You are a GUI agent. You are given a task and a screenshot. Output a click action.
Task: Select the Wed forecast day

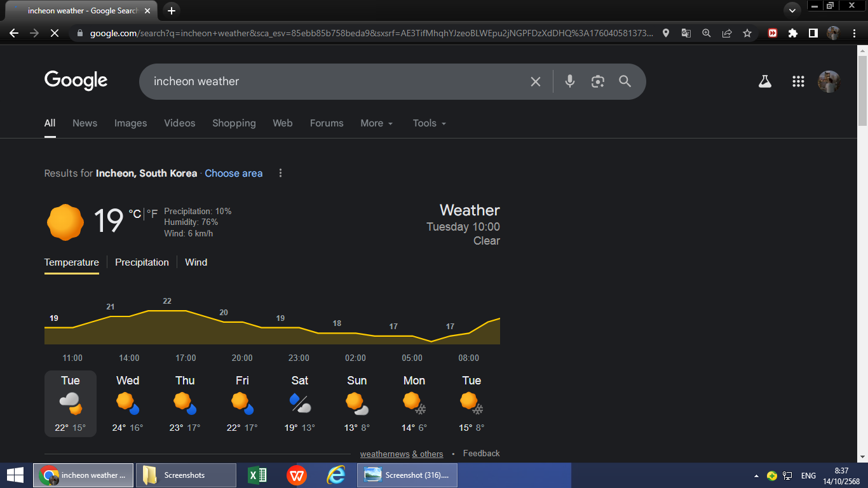[x=128, y=404]
